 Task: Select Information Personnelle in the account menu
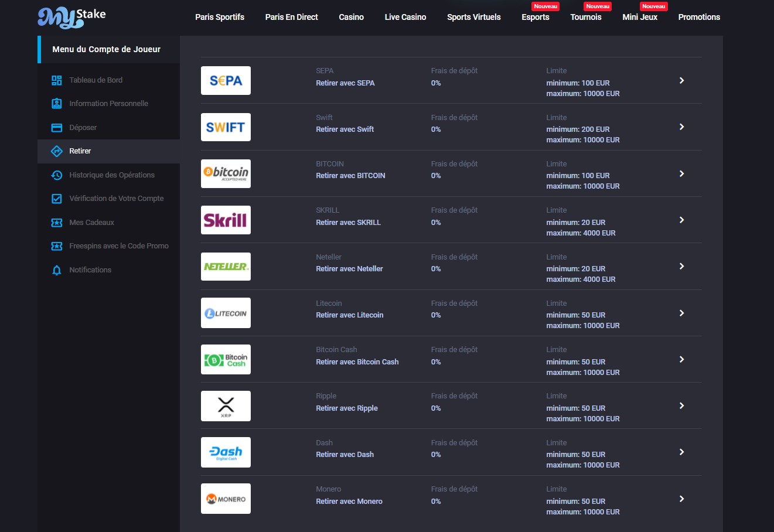point(109,104)
